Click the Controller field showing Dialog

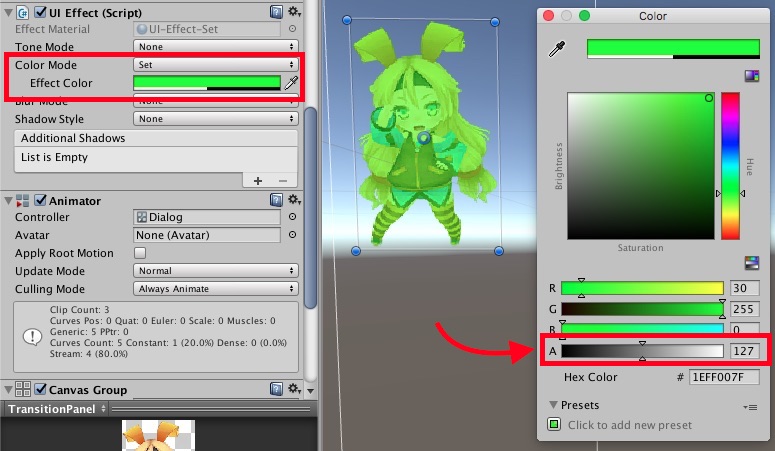tap(207, 217)
